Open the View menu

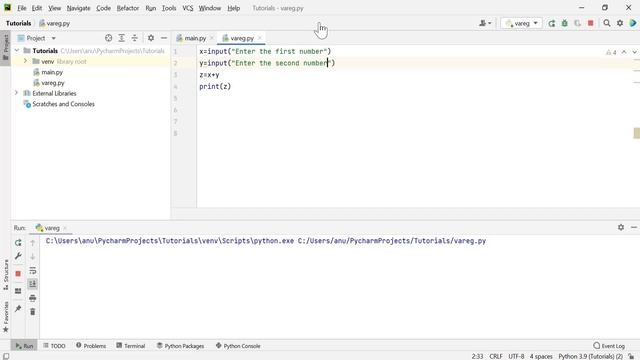(54, 8)
